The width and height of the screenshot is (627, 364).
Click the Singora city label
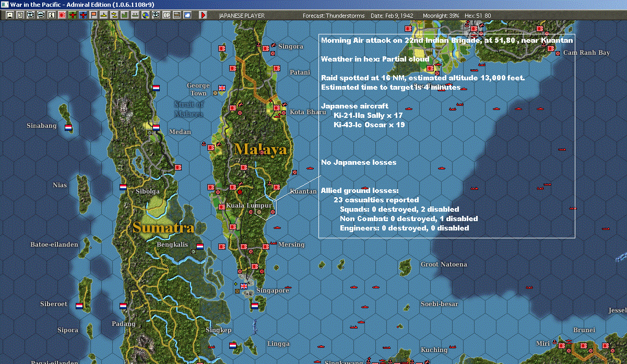click(291, 46)
